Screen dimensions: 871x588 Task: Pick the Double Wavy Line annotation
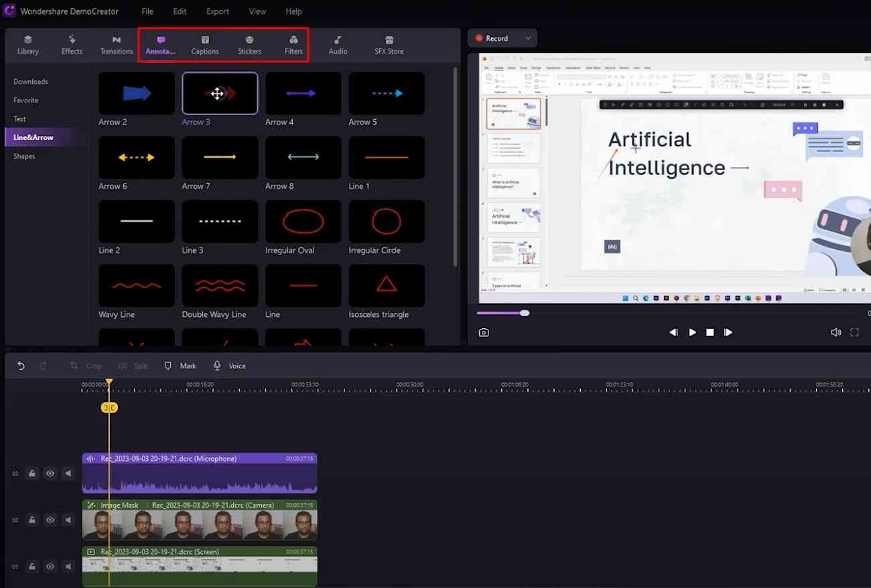[x=220, y=285]
